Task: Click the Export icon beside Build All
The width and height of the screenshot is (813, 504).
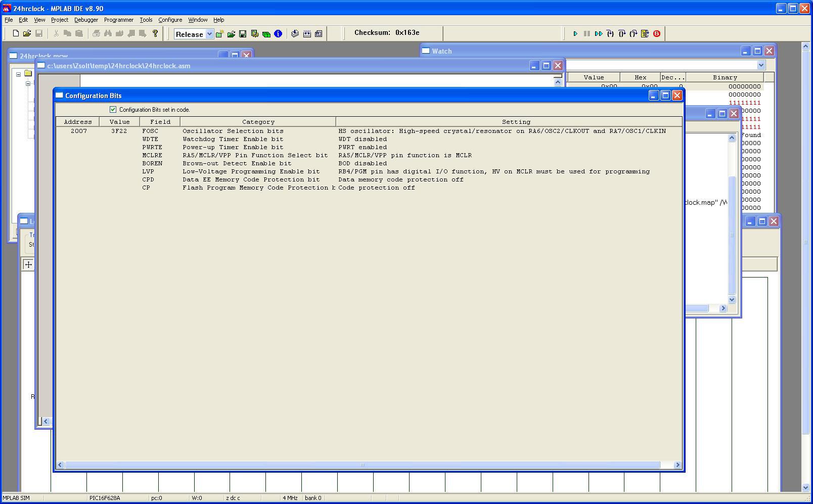Action: [x=319, y=34]
